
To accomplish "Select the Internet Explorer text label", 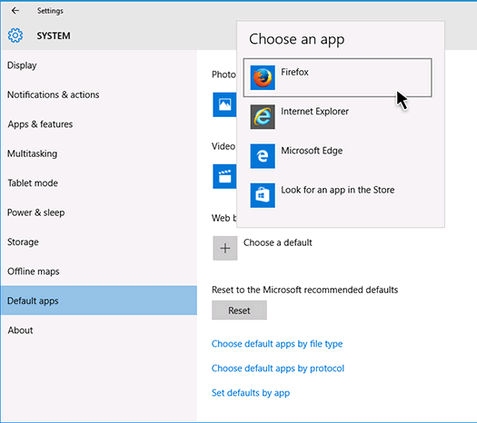I will [x=315, y=111].
